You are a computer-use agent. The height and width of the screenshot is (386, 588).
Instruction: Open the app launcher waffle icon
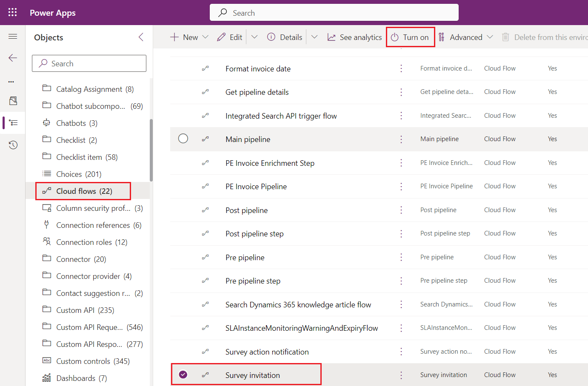(x=13, y=12)
